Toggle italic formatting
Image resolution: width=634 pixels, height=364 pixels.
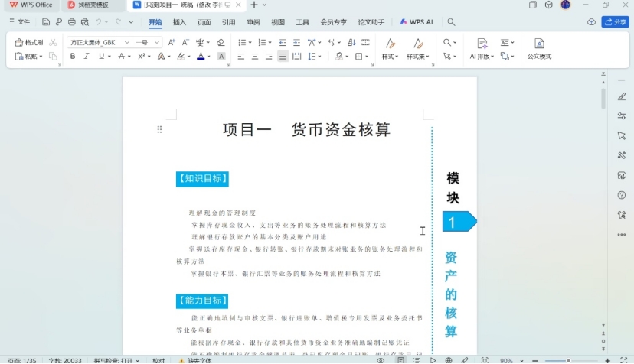(87, 57)
